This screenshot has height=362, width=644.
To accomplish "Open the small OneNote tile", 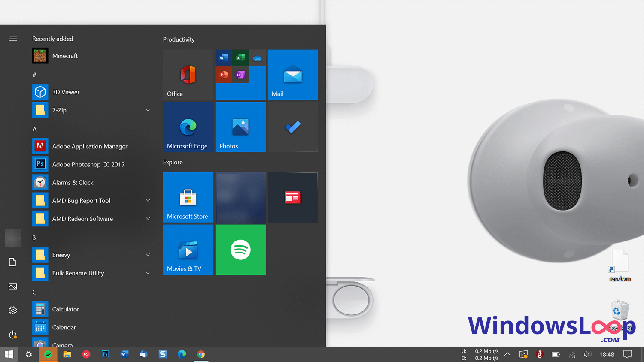I will [240, 75].
